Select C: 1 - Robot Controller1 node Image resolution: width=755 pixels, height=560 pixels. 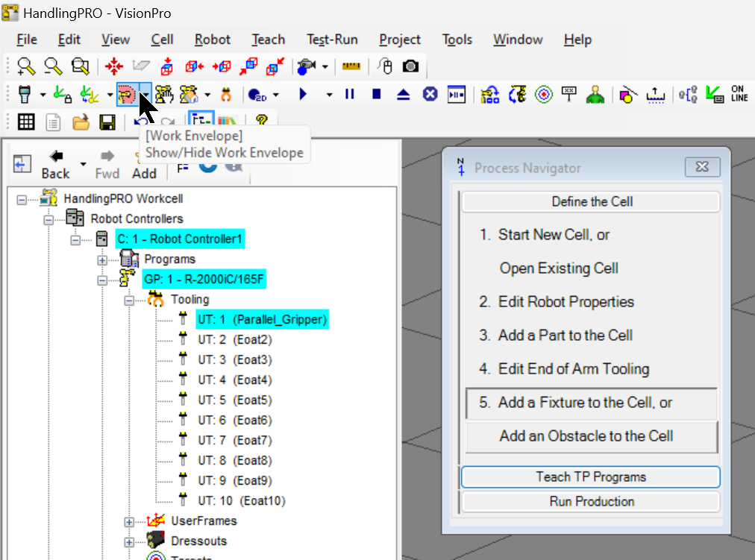click(x=180, y=239)
